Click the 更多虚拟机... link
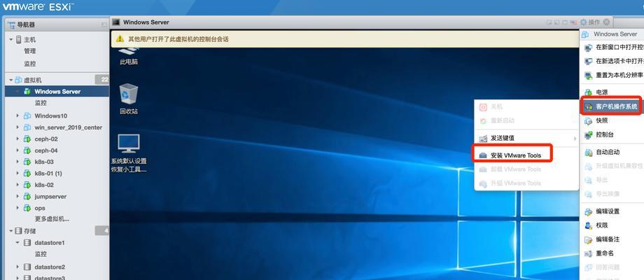The height and width of the screenshot is (280, 644). [52, 219]
